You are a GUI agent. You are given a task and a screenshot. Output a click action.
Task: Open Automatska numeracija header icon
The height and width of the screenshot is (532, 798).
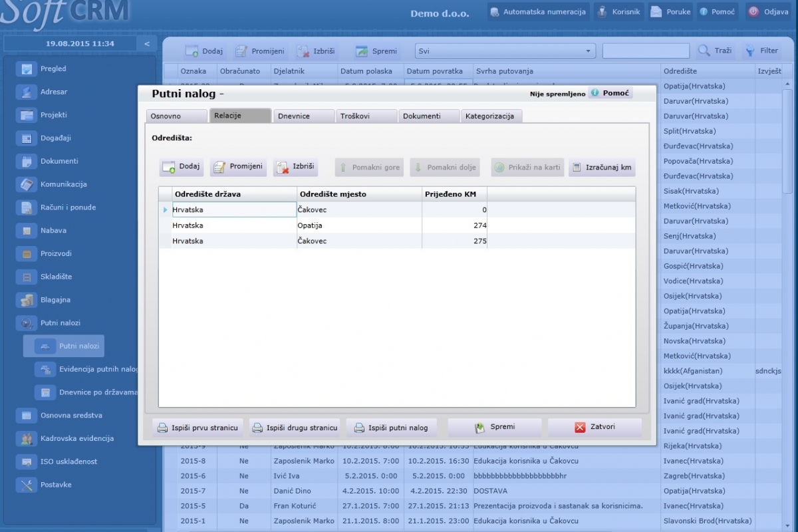coord(494,12)
